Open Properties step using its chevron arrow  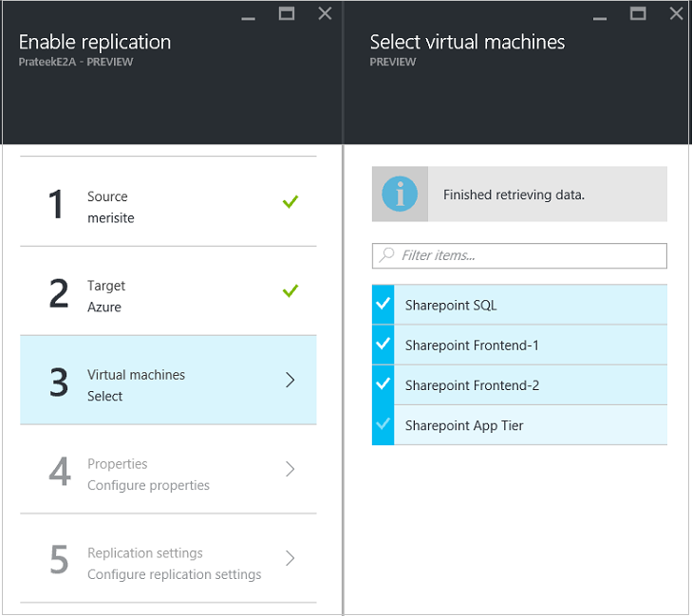pos(290,469)
